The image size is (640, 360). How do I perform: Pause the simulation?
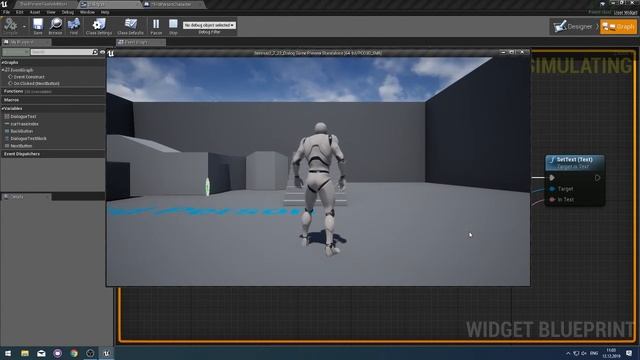tap(156, 26)
